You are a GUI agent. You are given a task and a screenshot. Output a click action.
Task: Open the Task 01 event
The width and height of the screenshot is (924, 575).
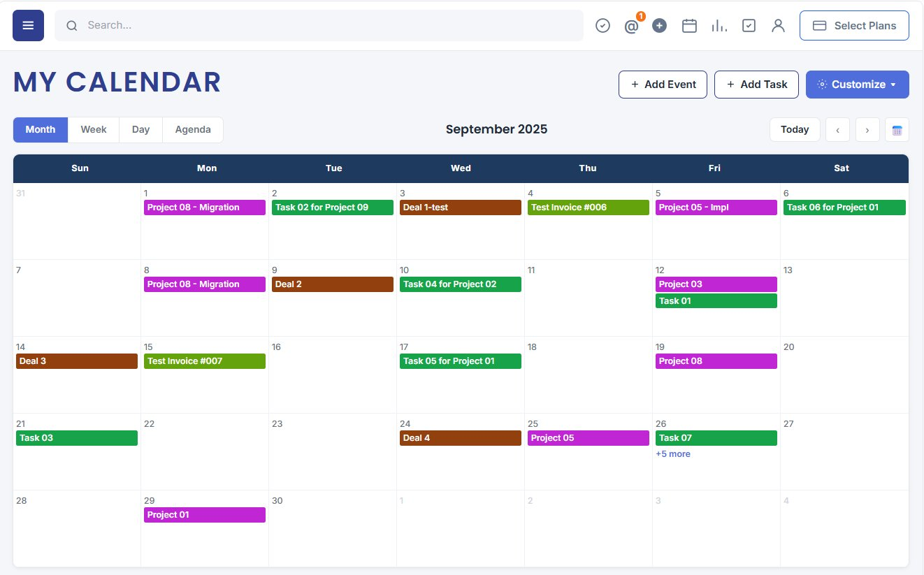pyautogui.click(x=716, y=301)
